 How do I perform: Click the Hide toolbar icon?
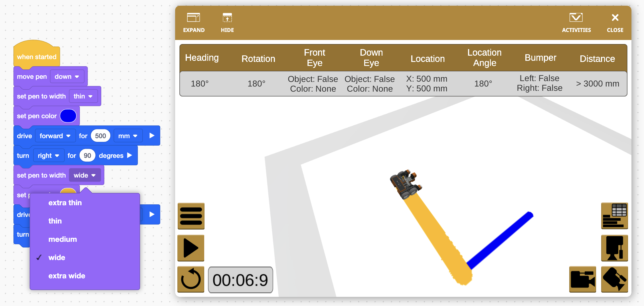(x=227, y=21)
